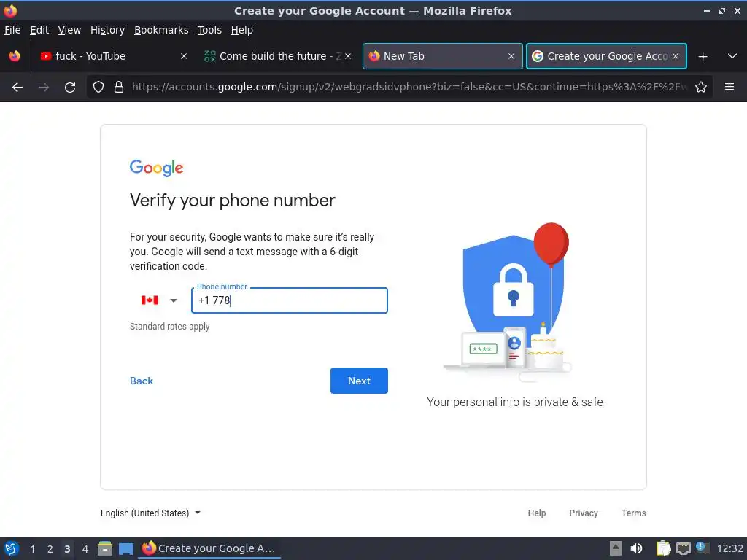Viewport: 747px width, 560px height.
Task: Open the Terms footer link
Action: click(x=634, y=513)
